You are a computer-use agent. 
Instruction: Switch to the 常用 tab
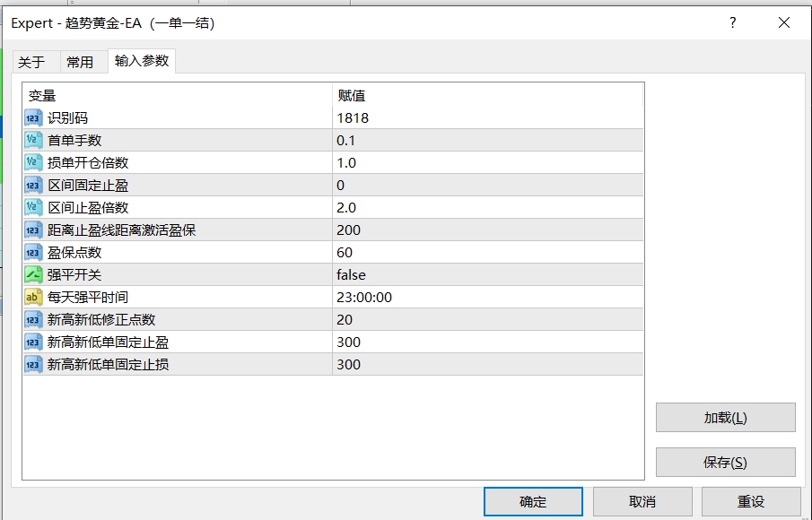tap(80, 62)
